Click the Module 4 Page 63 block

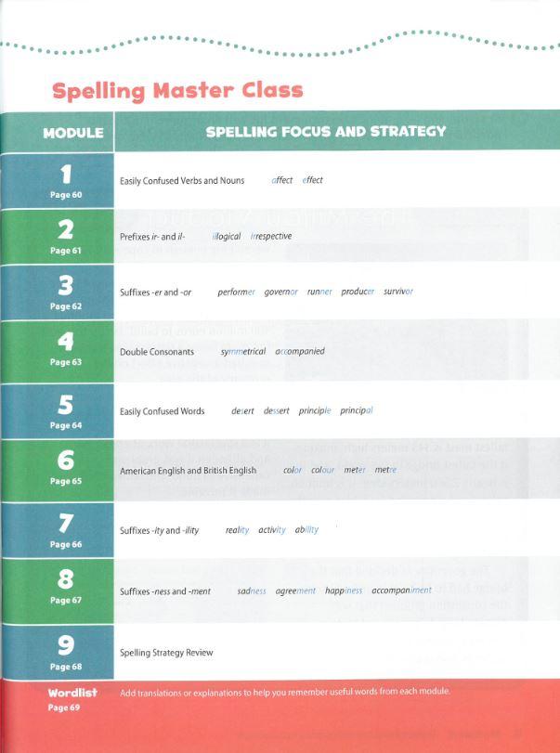pos(58,351)
